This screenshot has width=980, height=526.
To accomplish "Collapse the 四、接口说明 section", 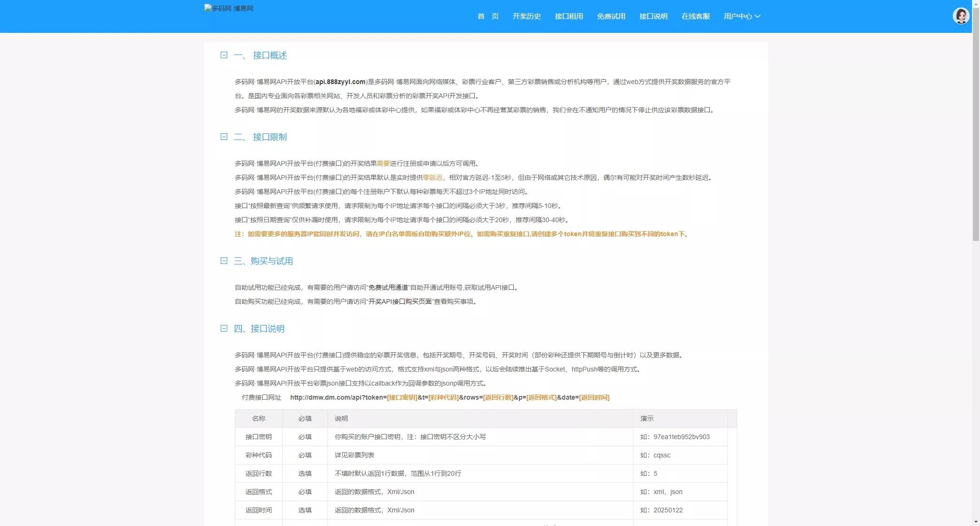I will click(x=224, y=329).
